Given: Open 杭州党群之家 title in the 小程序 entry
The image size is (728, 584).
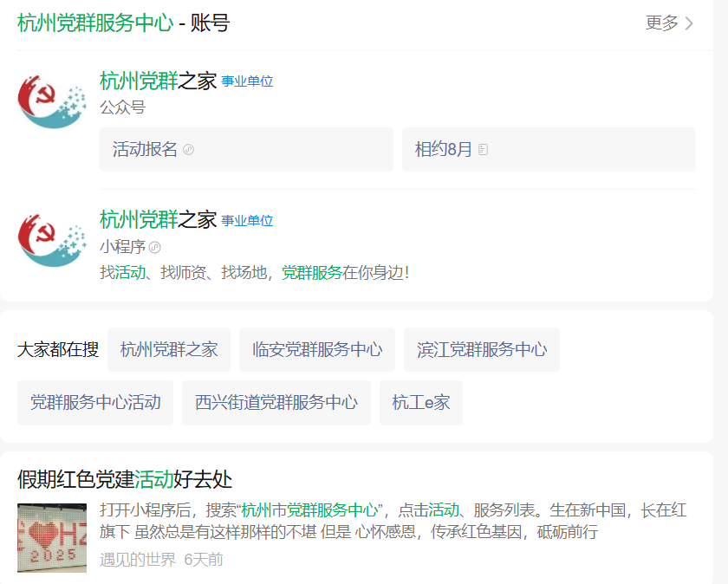Looking at the screenshot, I should click(158, 219).
